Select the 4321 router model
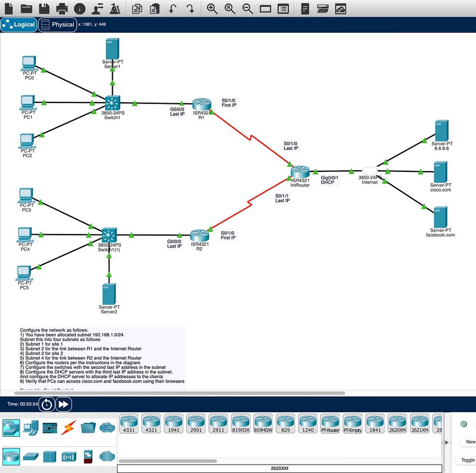476x473 pixels. (151, 423)
